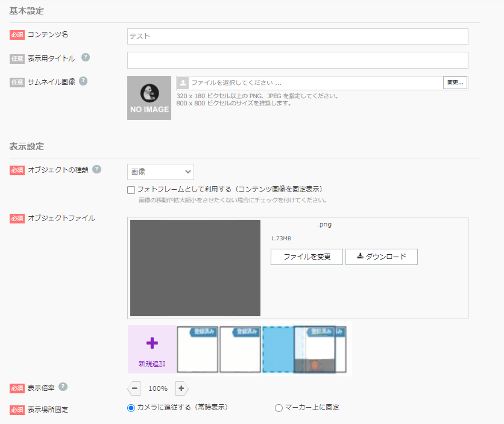Image resolution: width=504 pixels, height=424 pixels.
Task: Open the オブジェクトの種類 dropdown showing 画像
Action: coord(160,172)
